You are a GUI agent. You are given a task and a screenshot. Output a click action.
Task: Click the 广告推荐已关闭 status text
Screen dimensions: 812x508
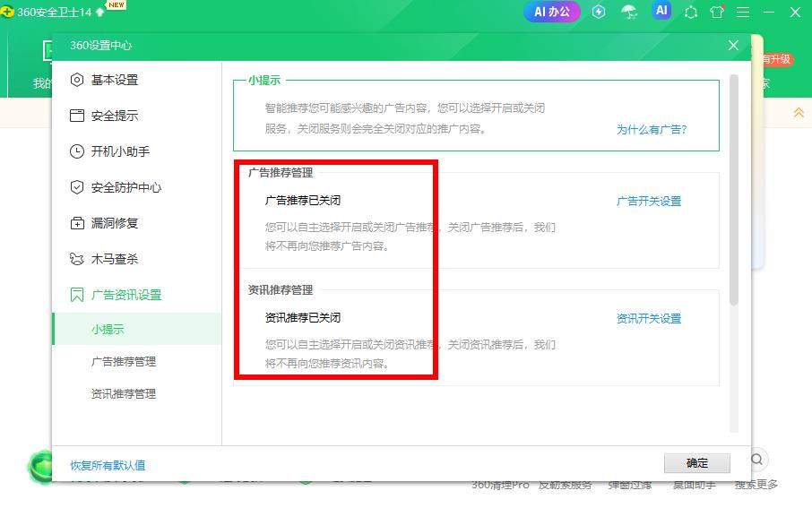303,201
